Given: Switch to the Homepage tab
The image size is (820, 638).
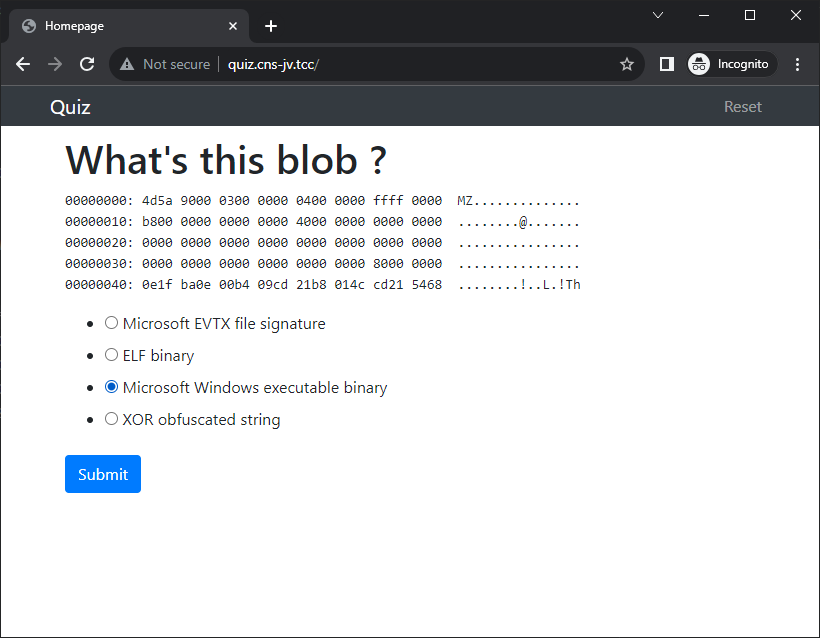Looking at the screenshot, I should [120, 26].
